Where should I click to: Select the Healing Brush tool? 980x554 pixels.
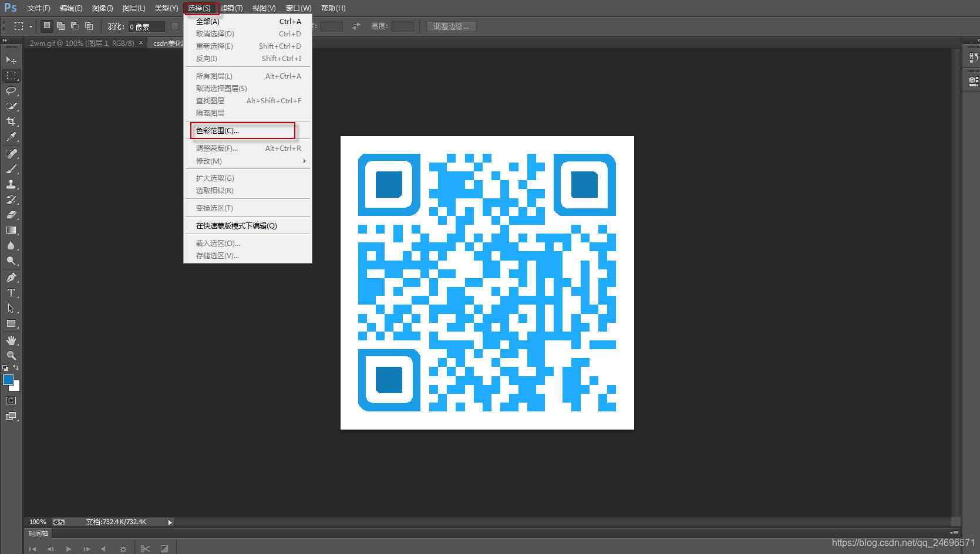click(11, 154)
